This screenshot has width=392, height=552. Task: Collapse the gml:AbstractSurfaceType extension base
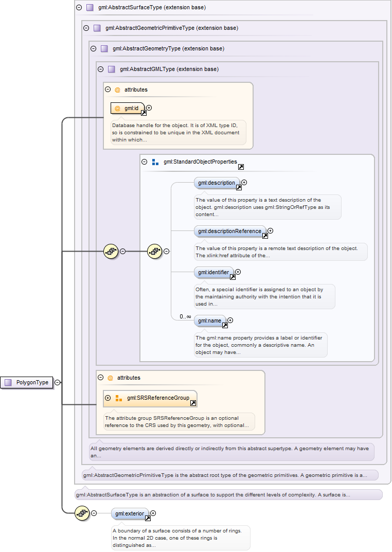click(x=79, y=8)
